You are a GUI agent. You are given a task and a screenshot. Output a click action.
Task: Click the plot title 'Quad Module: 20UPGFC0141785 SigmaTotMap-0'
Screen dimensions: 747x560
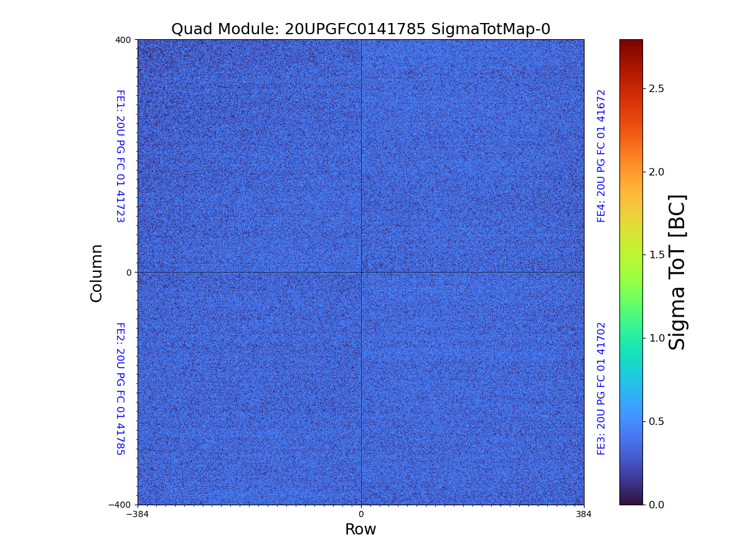tap(360, 29)
